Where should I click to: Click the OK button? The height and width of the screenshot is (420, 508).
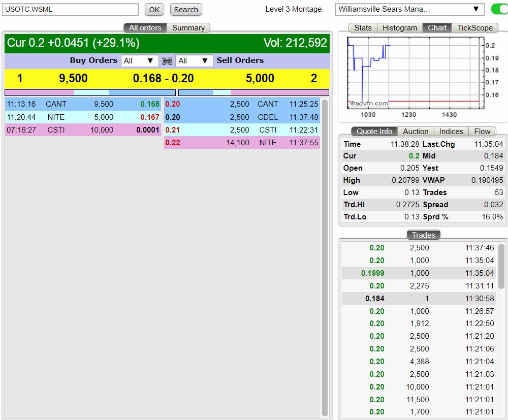pos(154,9)
